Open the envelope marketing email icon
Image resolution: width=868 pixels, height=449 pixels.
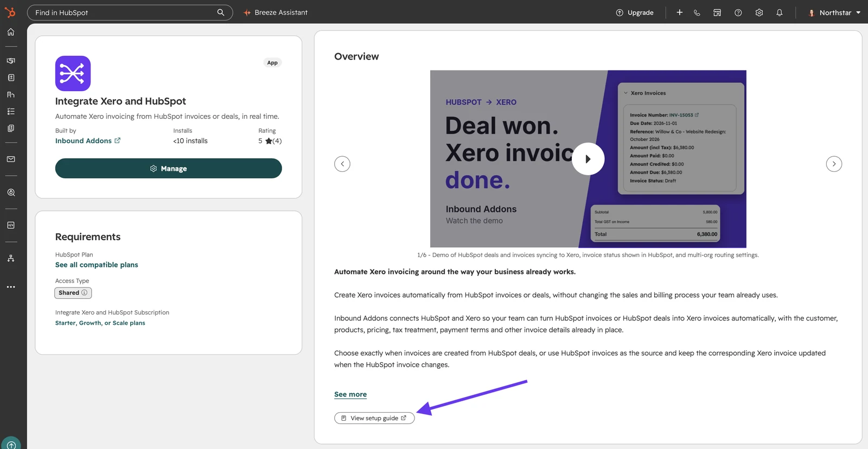click(x=11, y=159)
